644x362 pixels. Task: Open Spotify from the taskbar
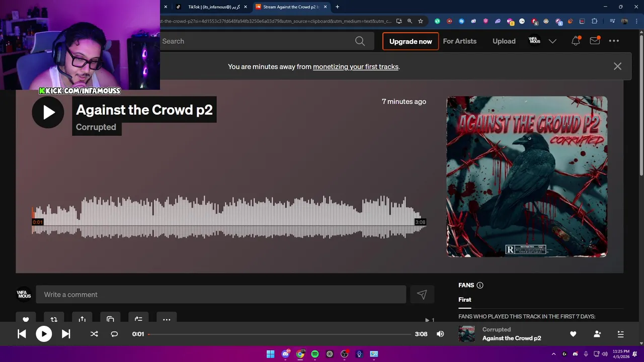(315, 354)
